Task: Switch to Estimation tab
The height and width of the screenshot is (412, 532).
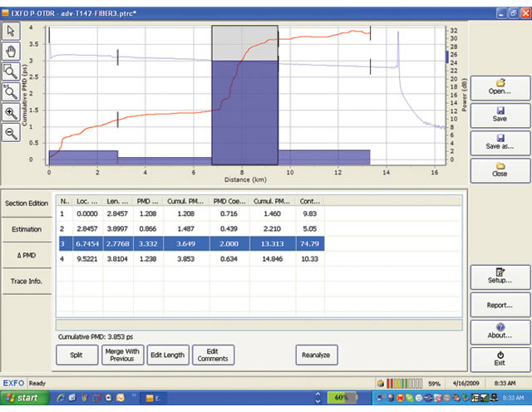Action: click(27, 229)
